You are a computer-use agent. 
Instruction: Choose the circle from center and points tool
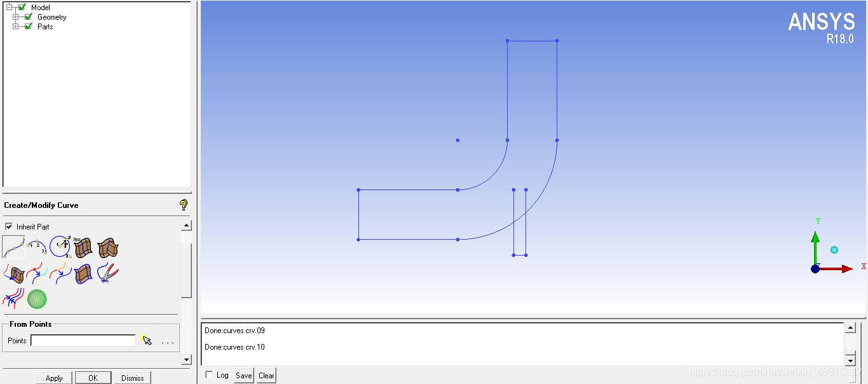click(60, 247)
